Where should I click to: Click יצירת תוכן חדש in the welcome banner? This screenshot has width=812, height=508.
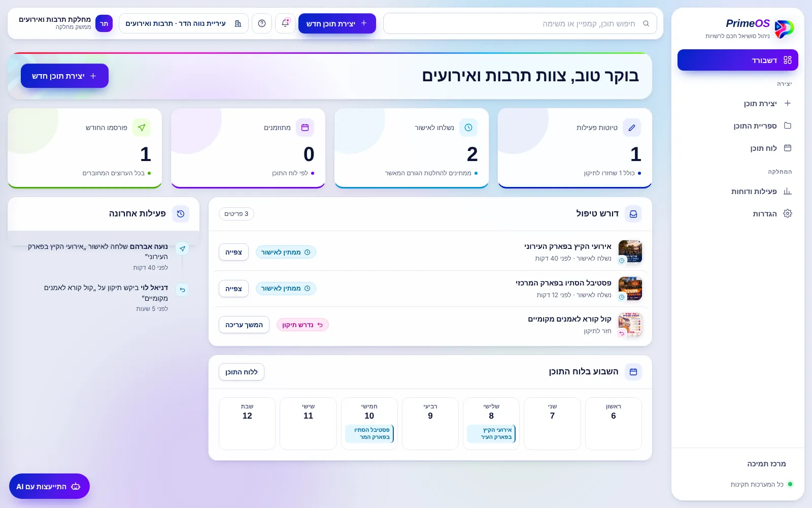pos(64,76)
